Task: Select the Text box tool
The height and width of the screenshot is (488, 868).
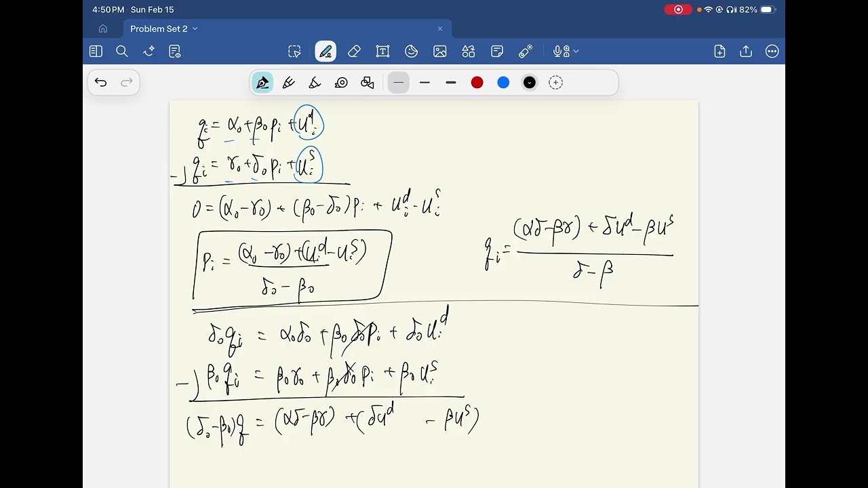Action: coord(382,52)
